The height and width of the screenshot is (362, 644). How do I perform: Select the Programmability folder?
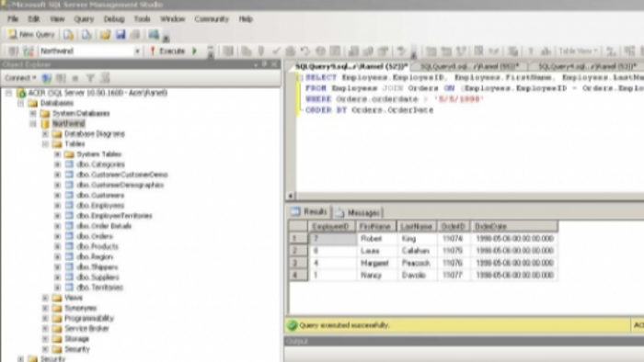click(x=89, y=319)
